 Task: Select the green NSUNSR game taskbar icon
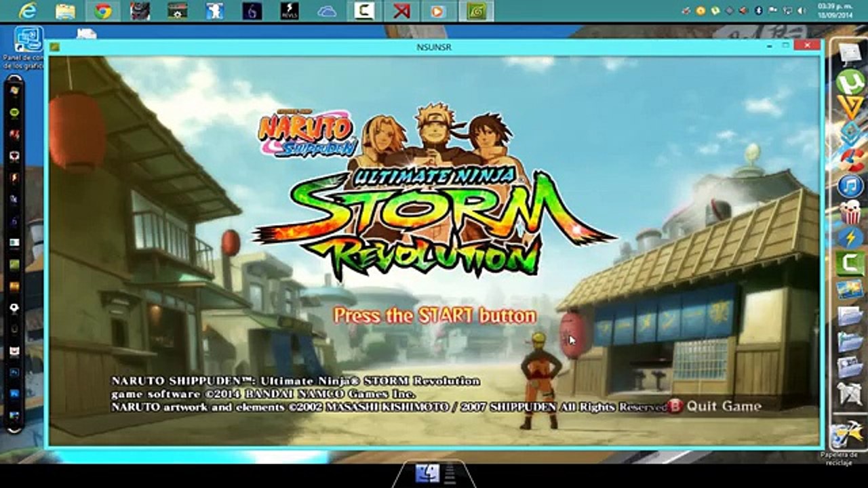point(476,11)
